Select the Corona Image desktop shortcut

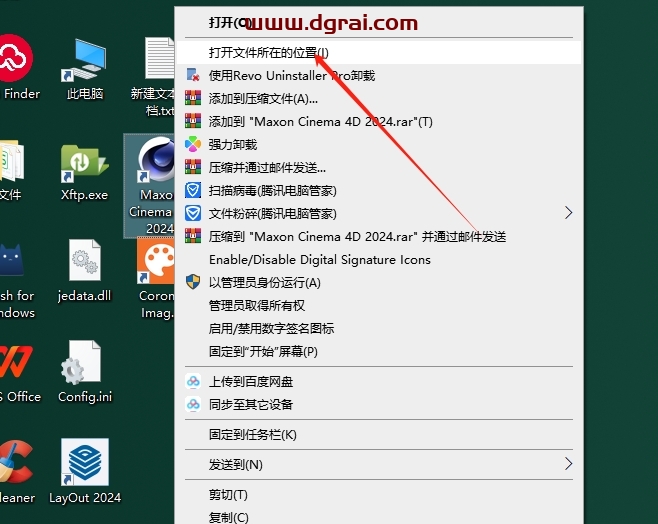click(156, 279)
